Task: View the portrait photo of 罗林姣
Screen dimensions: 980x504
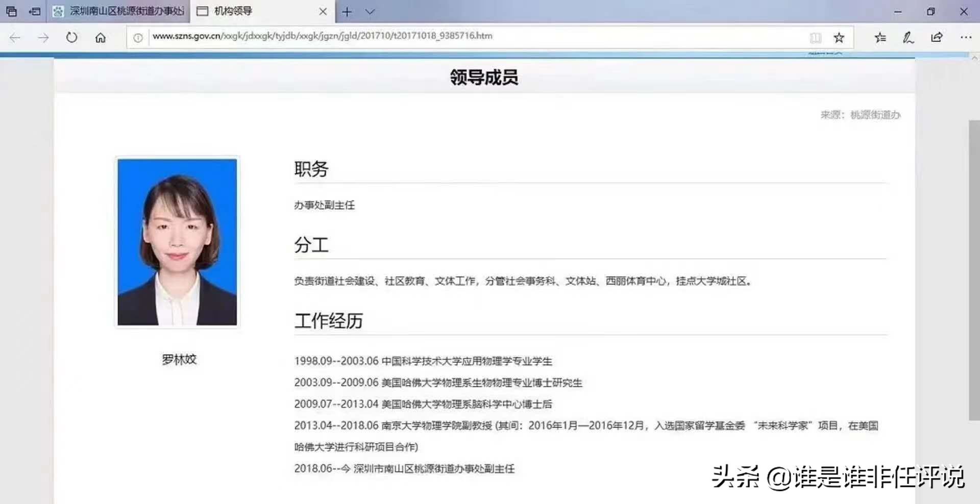Action: coord(177,242)
